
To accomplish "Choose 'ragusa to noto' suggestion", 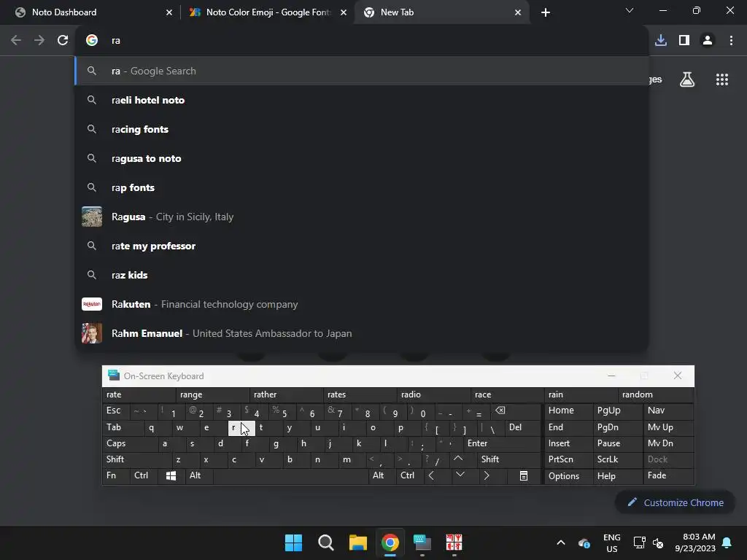I will [x=362, y=158].
